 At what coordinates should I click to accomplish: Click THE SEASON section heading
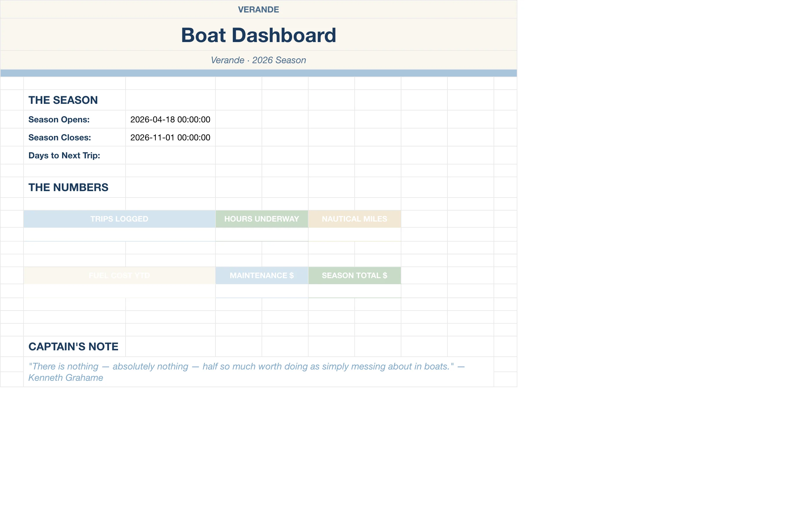63,100
